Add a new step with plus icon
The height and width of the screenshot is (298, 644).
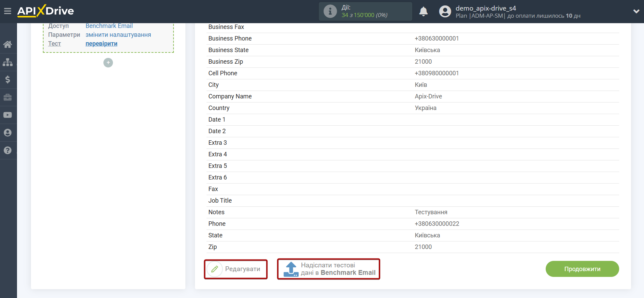click(x=108, y=63)
